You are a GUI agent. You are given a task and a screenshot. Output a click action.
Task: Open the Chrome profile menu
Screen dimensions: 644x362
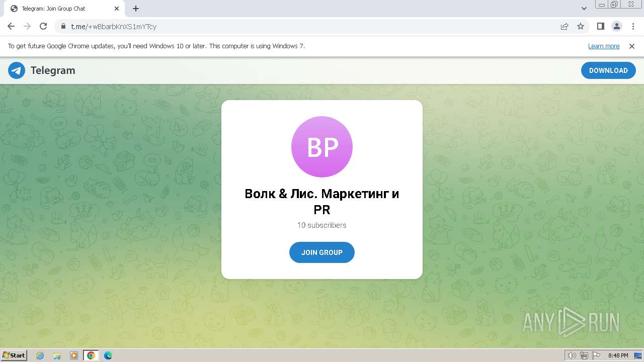pos(616,26)
